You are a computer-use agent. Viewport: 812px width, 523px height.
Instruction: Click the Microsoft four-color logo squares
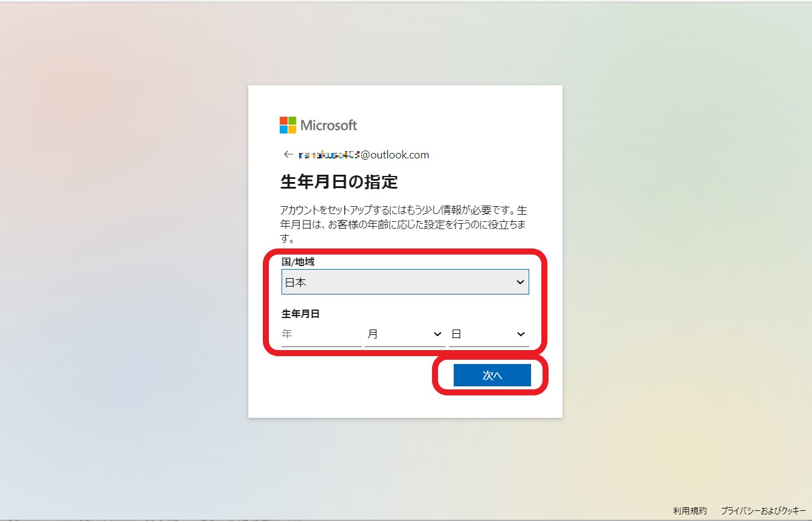(288, 125)
